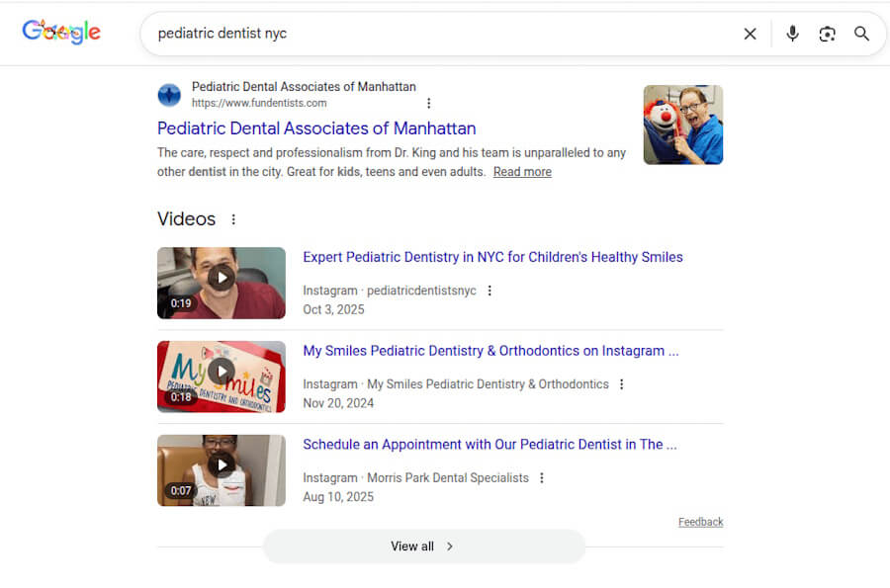890x588 pixels.
Task: Click the Pediatric Dental Associates favicon
Action: (169, 95)
